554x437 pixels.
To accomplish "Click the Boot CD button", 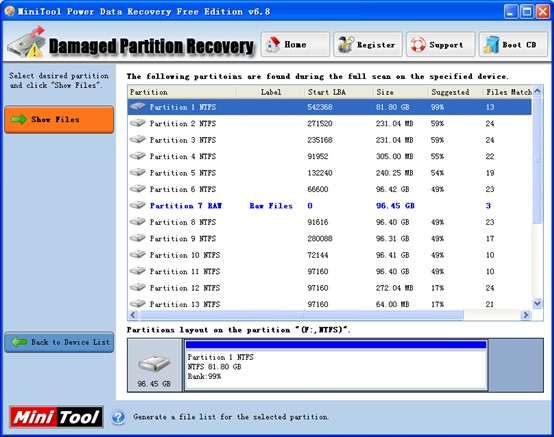I will [x=513, y=45].
